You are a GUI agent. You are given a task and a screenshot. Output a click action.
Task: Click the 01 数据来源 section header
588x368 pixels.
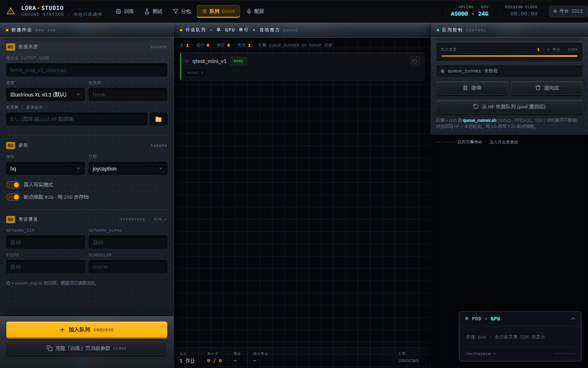[87, 47]
